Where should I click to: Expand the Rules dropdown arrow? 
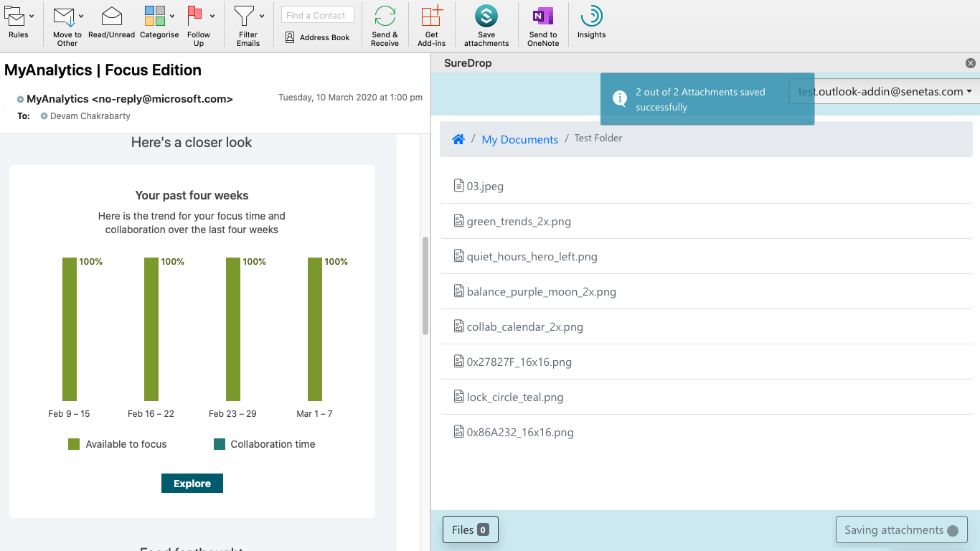click(x=32, y=16)
